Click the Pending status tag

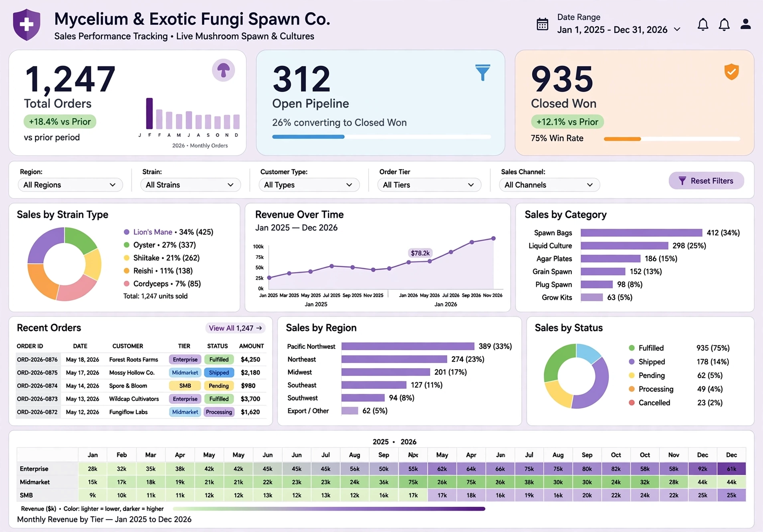tap(219, 386)
